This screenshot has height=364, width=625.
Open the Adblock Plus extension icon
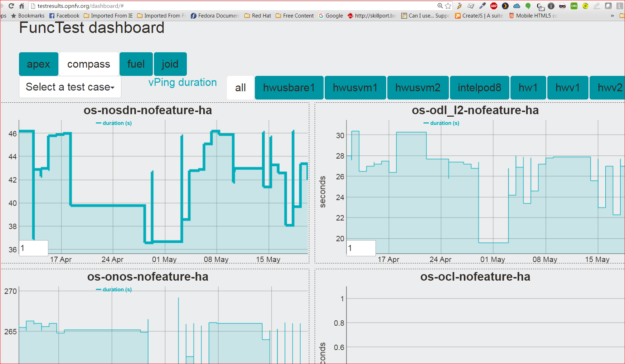click(494, 6)
